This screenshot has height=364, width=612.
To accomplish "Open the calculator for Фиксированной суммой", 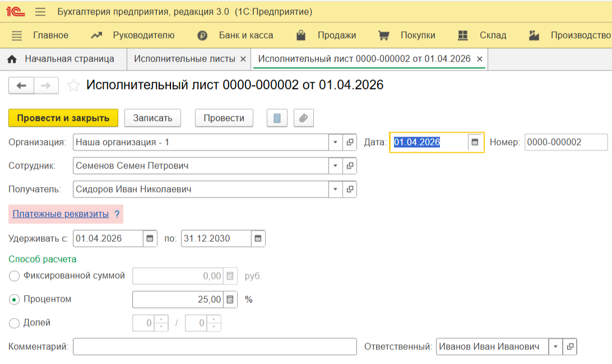I will tap(230, 276).
